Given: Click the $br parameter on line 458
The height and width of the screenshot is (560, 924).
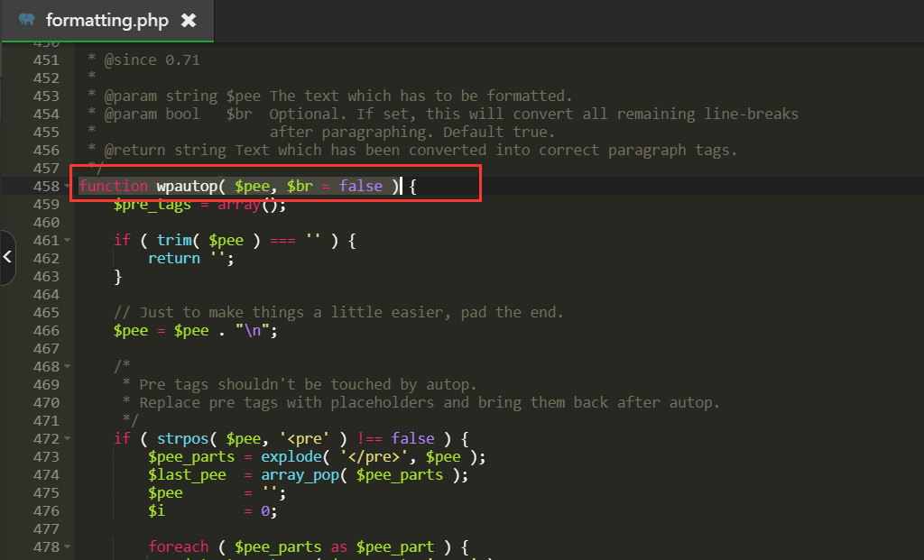Looking at the screenshot, I should pyautogui.click(x=299, y=186).
